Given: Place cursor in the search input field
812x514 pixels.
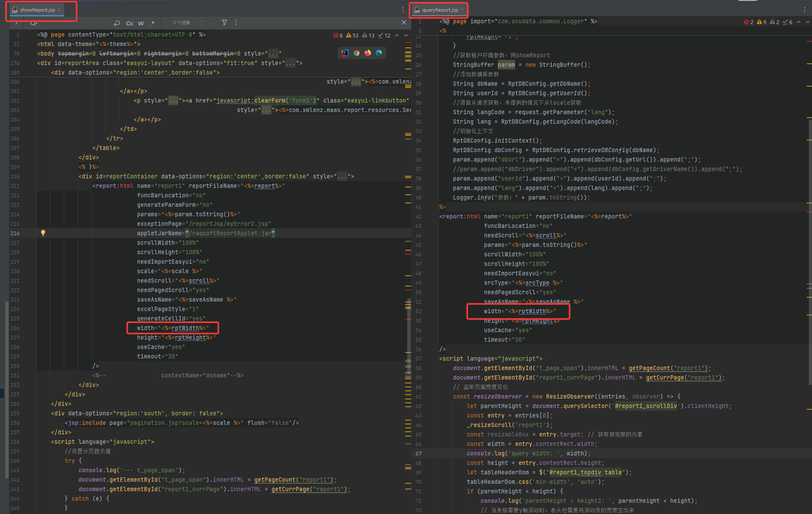Looking at the screenshot, I should click(x=73, y=23).
